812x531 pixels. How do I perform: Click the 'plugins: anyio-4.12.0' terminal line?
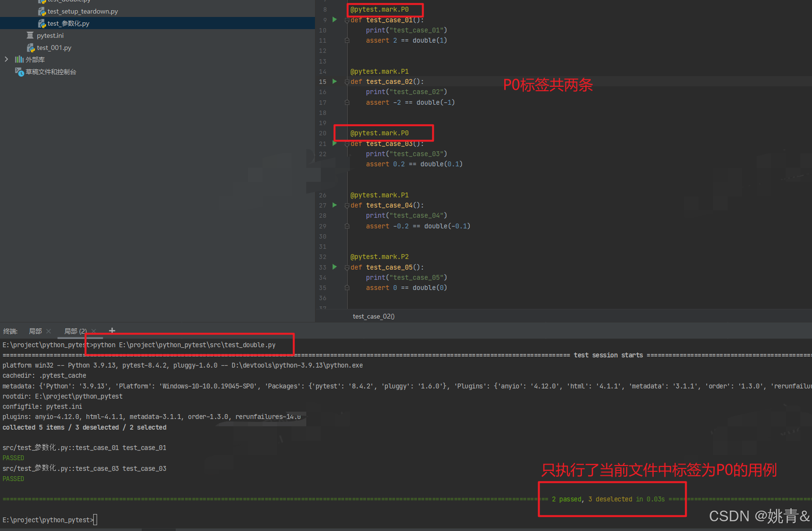pyautogui.click(x=151, y=417)
